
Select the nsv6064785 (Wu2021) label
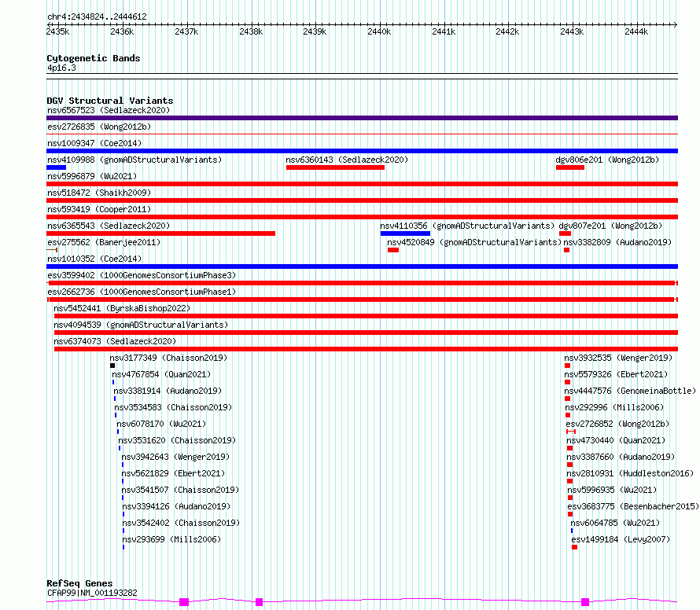(615, 523)
